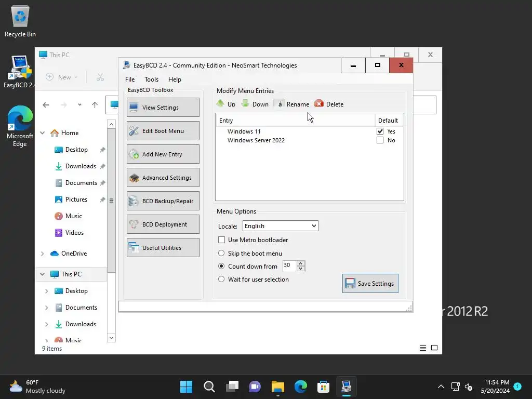Open the Locale dropdown
The width and height of the screenshot is (532, 399).
(x=280, y=226)
